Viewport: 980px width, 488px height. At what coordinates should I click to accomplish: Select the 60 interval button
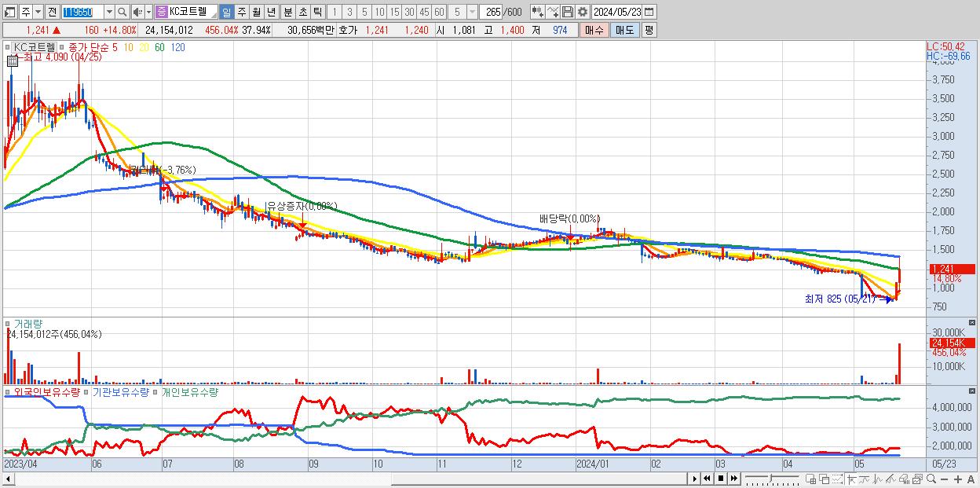pyautogui.click(x=439, y=12)
